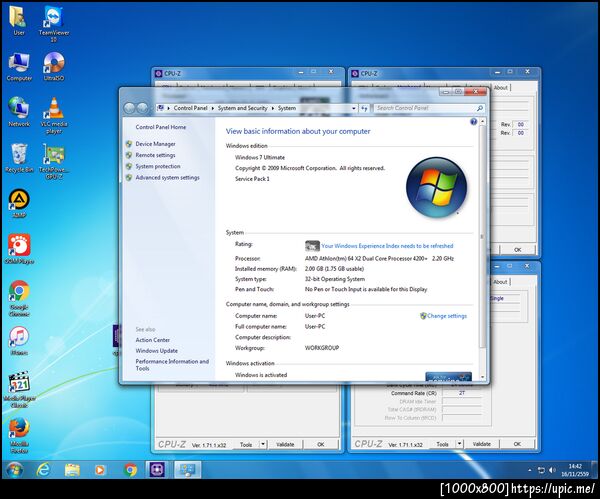600x499 pixels.
Task: Open Remote settings link
Action: click(155, 155)
